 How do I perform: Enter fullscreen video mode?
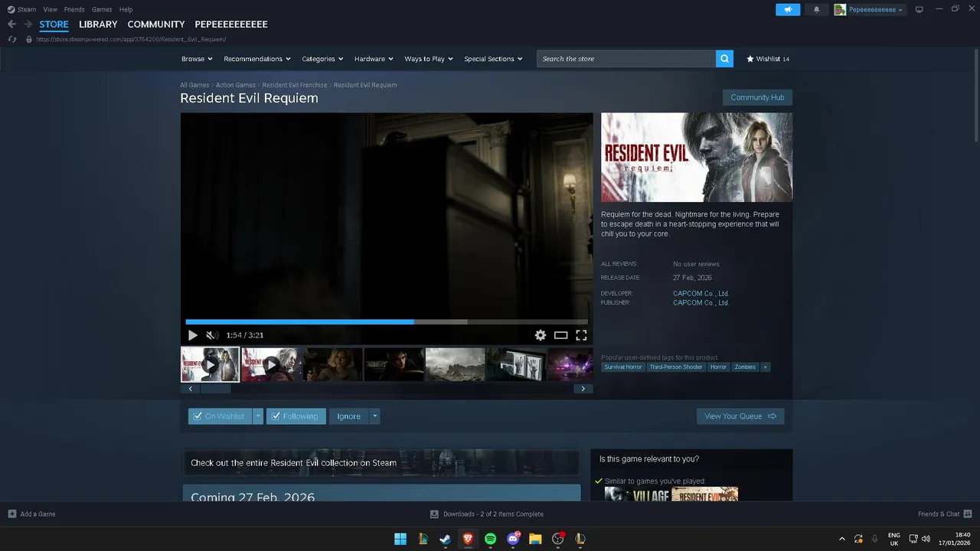coord(581,335)
